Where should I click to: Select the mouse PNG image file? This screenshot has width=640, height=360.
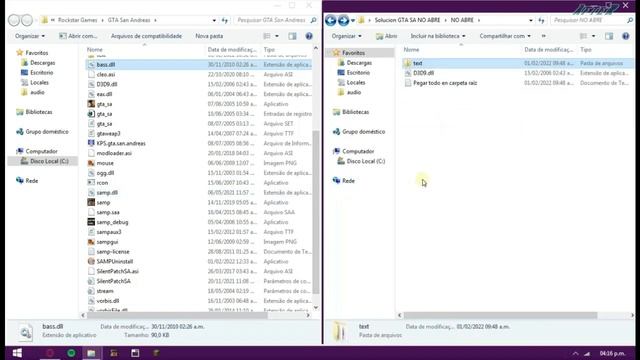(x=105, y=163)
